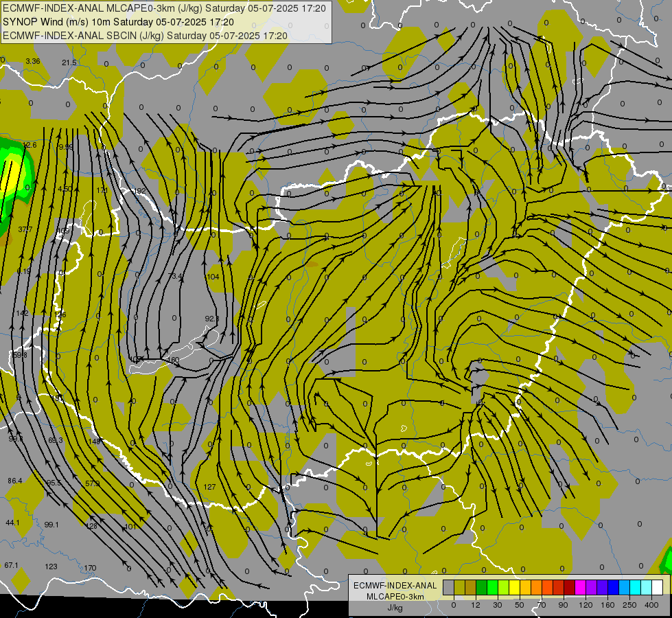672x618 pixels.
Task: Click the map value '86.4'
Action: [x=15, y=481]
